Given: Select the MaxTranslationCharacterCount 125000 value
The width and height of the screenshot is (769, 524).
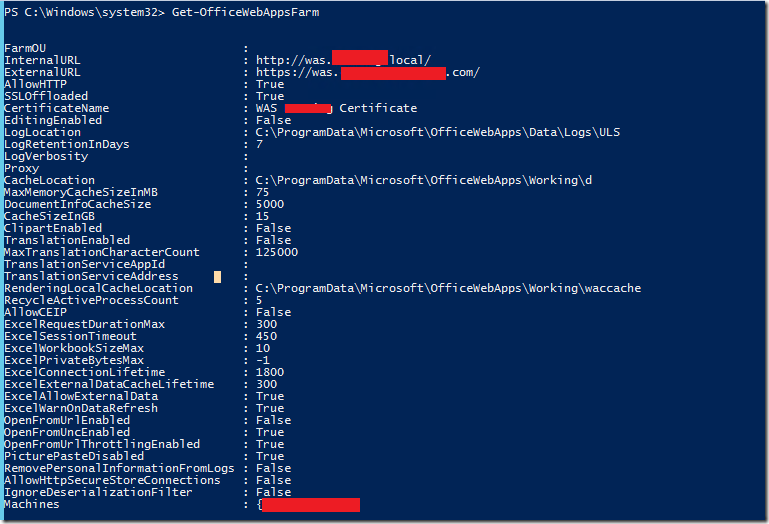Looking at the screenshot, I should [277, 252].
